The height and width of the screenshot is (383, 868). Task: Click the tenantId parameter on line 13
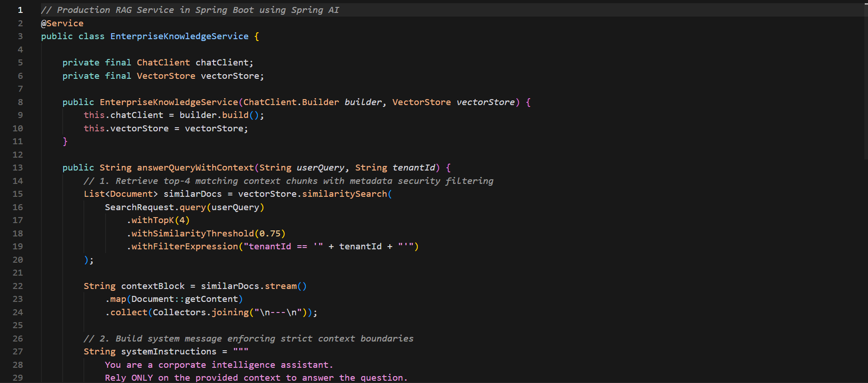coord(414,168)
